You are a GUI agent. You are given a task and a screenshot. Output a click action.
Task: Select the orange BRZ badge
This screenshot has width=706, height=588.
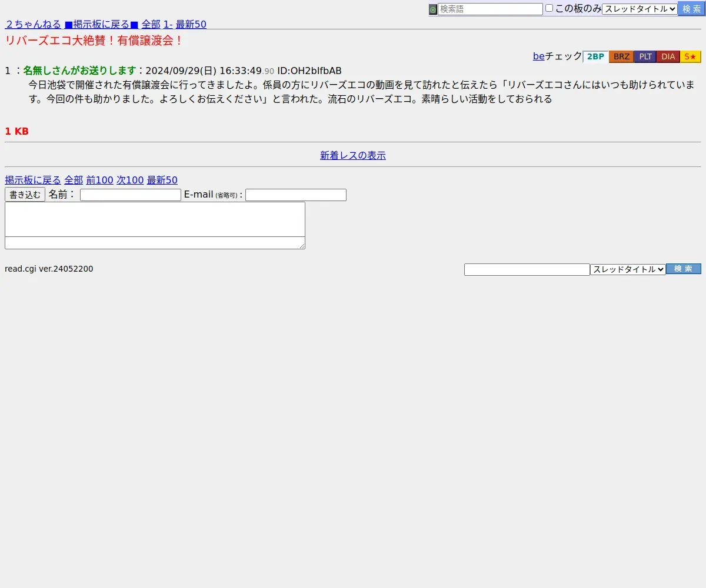(x=621, y=56)
